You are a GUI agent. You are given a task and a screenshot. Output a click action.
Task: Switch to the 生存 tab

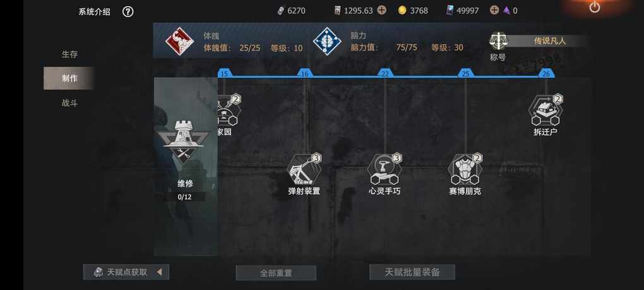point(69,54)
